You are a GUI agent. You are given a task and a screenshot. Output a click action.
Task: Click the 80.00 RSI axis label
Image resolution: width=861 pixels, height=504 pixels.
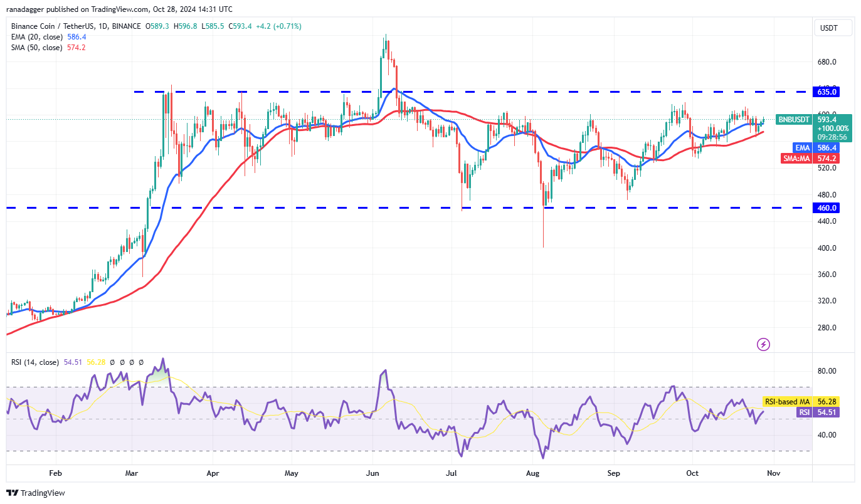tap(827, 370)
